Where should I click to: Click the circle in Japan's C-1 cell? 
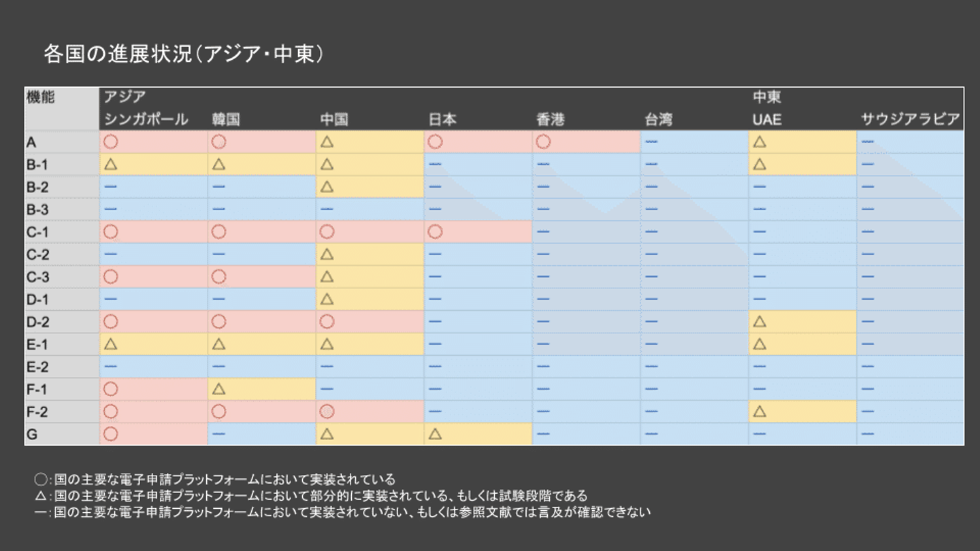tap(436, 232)
